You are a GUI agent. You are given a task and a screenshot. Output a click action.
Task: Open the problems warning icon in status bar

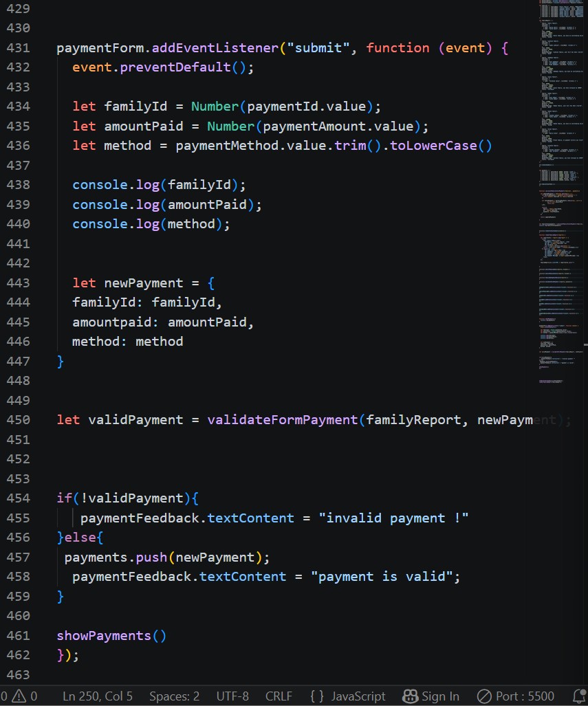pos(19,696)
